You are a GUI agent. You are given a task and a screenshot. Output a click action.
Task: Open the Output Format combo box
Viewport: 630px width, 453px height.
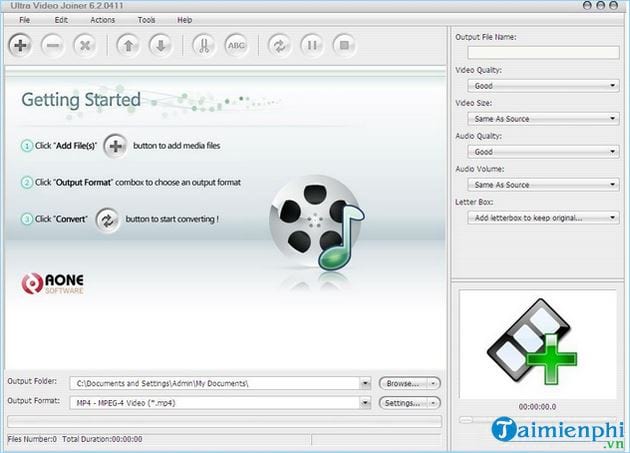point(365,403)
